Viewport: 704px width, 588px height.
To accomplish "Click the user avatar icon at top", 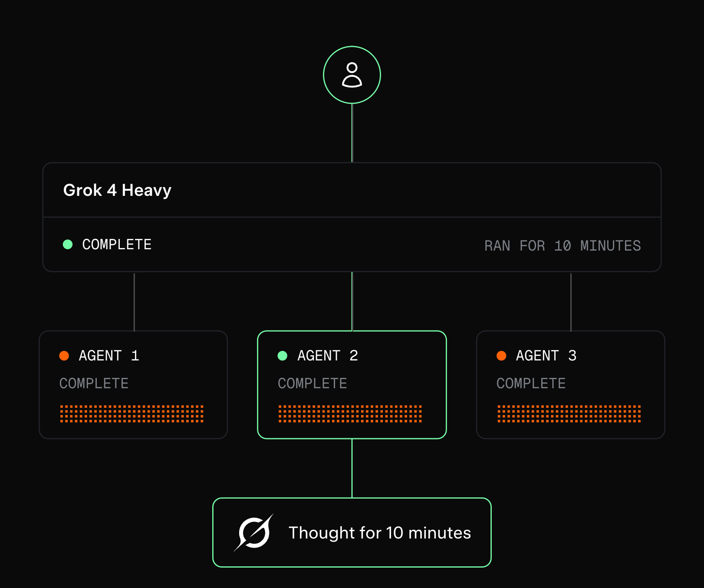I will pos(352,75).
